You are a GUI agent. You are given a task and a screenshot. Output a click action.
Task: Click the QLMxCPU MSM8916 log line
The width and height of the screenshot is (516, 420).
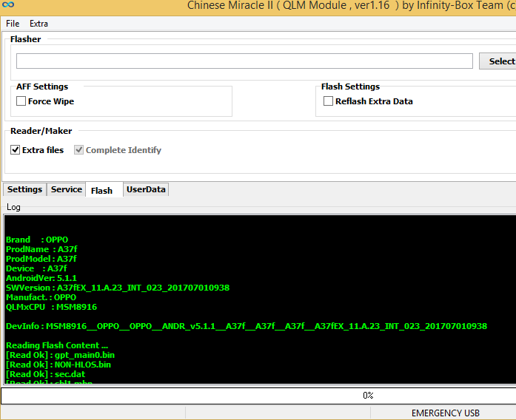tap(51, 307)
